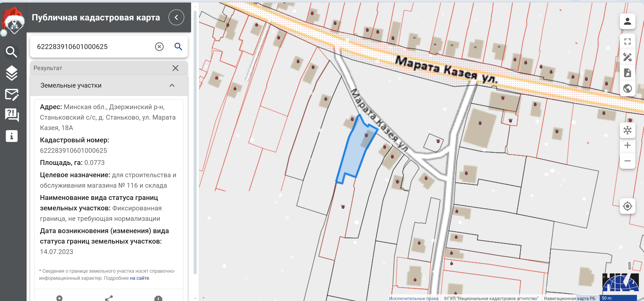Close the Результат panel
The image size is (644, 301).
pos(175,68)
